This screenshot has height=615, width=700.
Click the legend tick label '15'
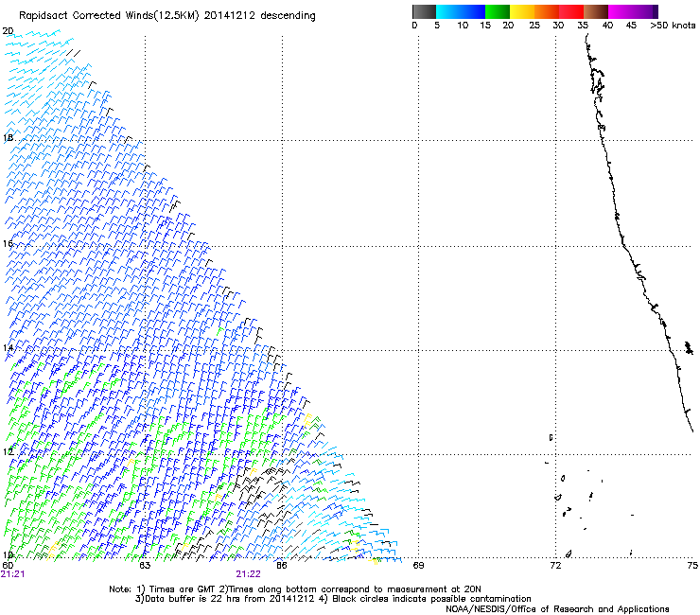pyautogui.click(x=485, y=26)
